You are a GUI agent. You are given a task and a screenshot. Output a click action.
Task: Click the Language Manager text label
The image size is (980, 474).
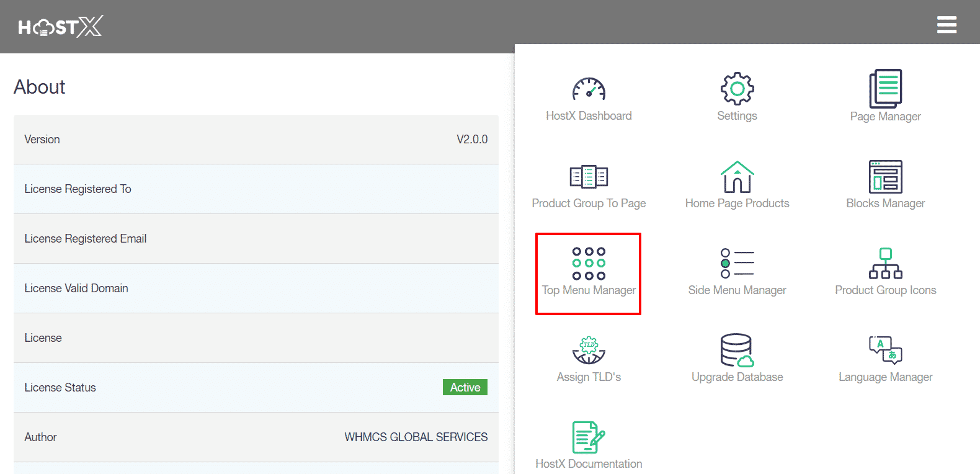pos(885,377)
